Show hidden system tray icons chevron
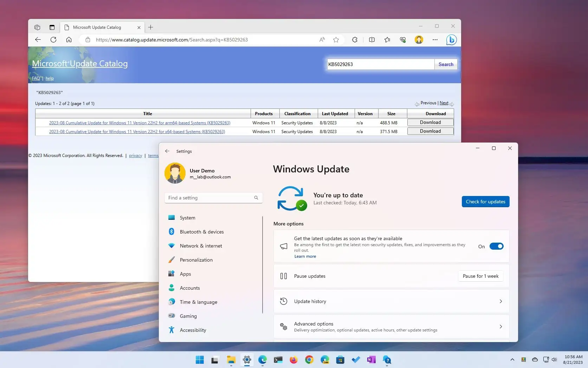 click(512, 360)
